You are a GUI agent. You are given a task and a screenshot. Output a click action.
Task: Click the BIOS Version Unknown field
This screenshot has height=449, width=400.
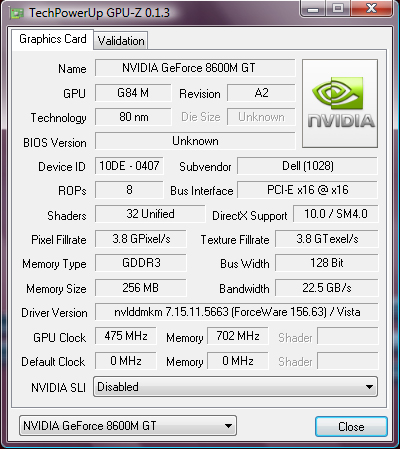[x=195, y=141]
